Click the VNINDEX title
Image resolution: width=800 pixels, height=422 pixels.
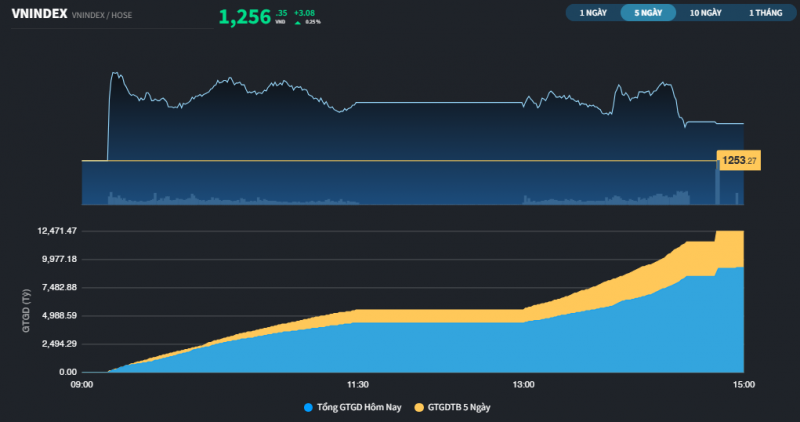pos(39,14)
